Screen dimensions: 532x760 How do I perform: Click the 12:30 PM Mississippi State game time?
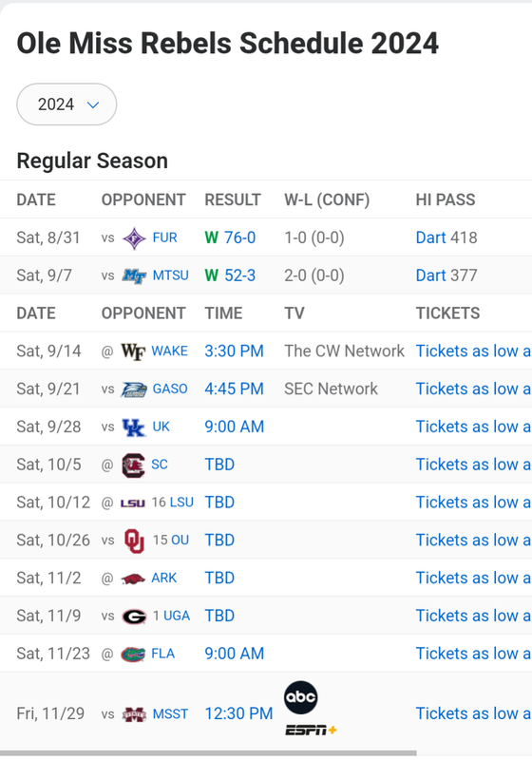pos(238,714)
